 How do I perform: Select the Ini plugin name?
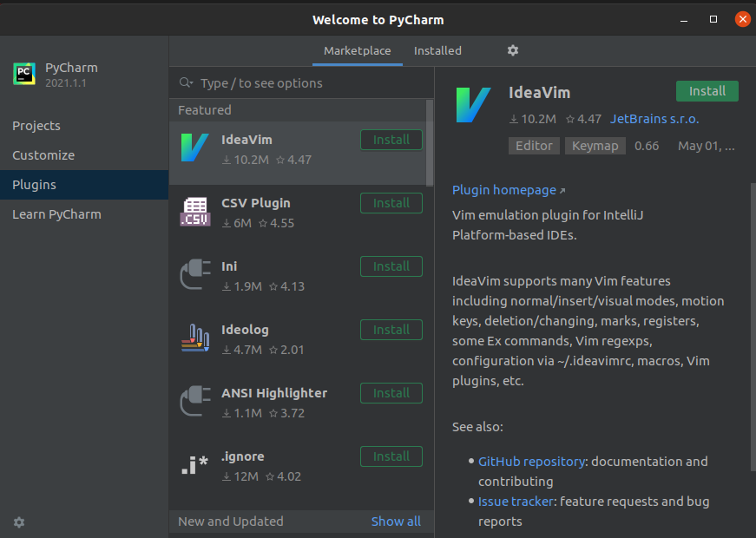pyautogui.click(x=229, y=266)
